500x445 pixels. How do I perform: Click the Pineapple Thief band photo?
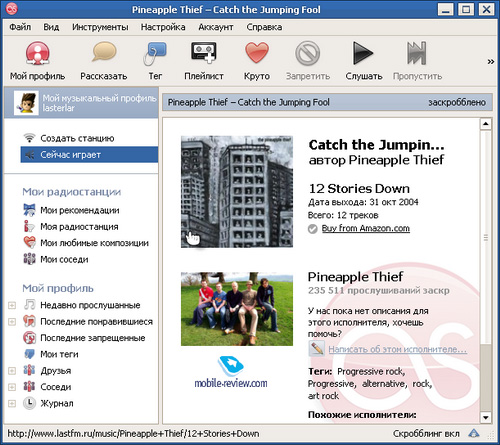point(237,309)
